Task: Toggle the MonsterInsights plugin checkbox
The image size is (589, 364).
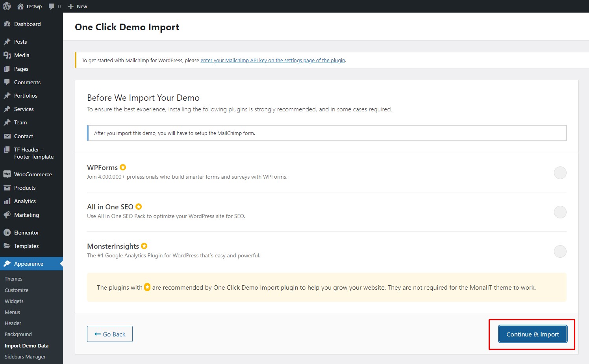Action: (x=560, y=251)
